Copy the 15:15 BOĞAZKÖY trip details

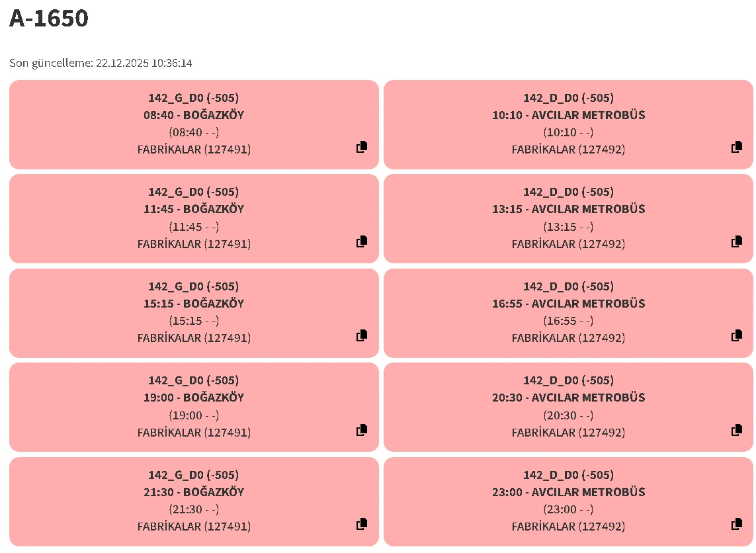[362, 336]
